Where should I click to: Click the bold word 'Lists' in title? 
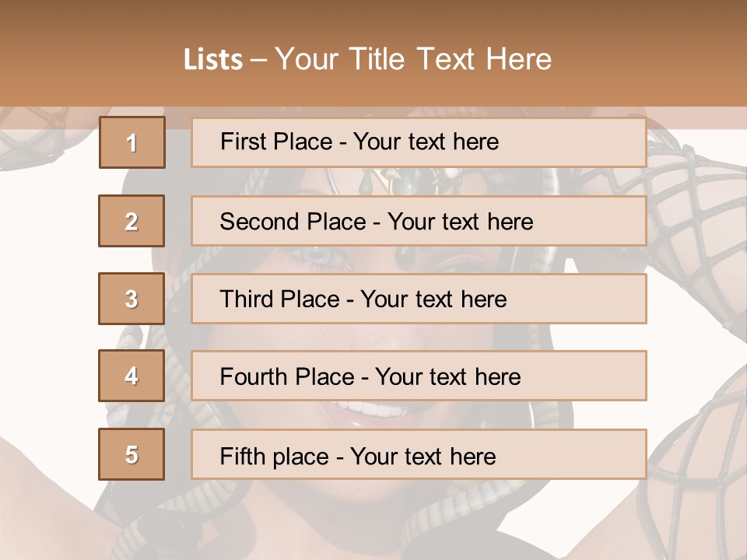[213, 59]
